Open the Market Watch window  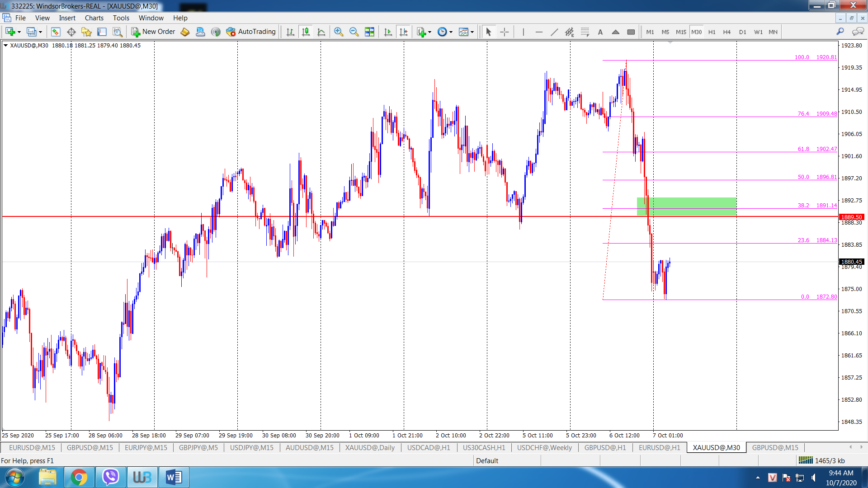tap(56, 32)
